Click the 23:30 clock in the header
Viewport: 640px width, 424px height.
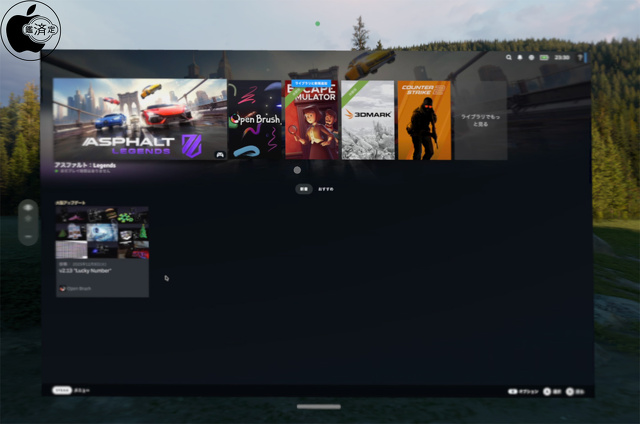(x=562, y=58)
